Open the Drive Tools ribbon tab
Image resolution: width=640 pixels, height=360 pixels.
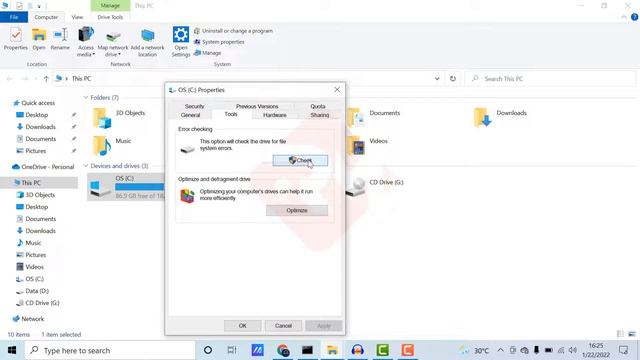tap(110, 17)
